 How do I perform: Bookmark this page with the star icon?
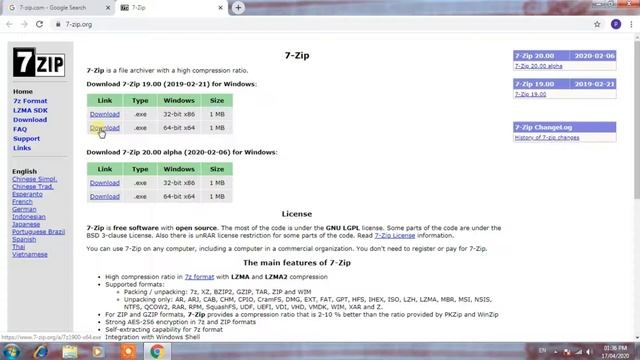[x=597, y=24]
